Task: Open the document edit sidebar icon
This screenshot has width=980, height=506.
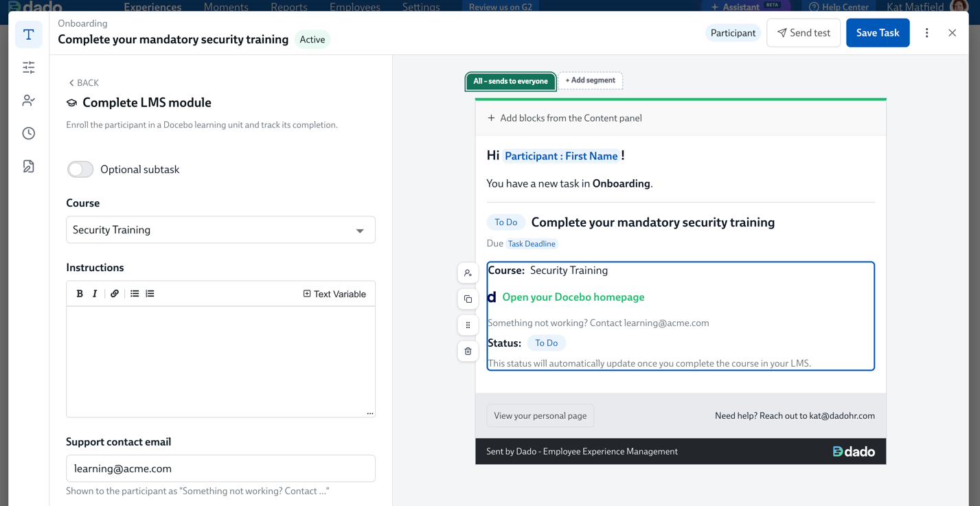Action: tap(29, 166)
